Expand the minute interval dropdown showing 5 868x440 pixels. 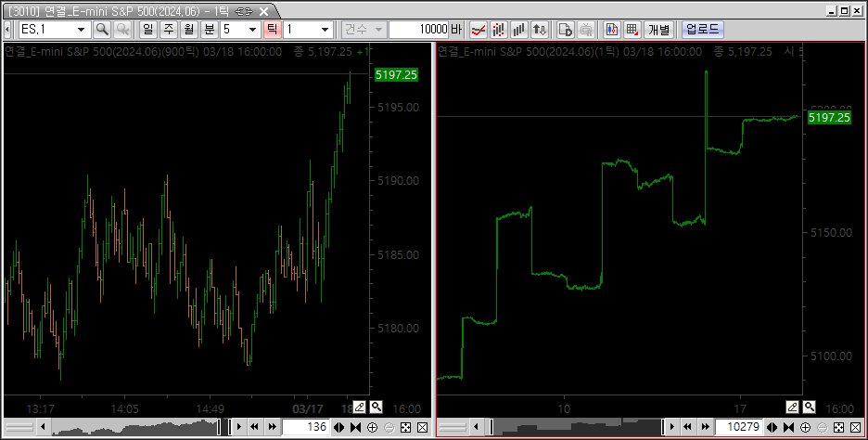tap(252, 30)
